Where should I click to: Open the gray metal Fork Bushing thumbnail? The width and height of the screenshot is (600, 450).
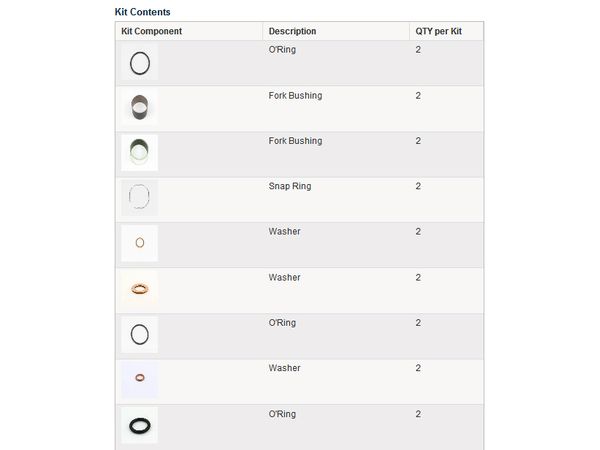coord(140,107)
